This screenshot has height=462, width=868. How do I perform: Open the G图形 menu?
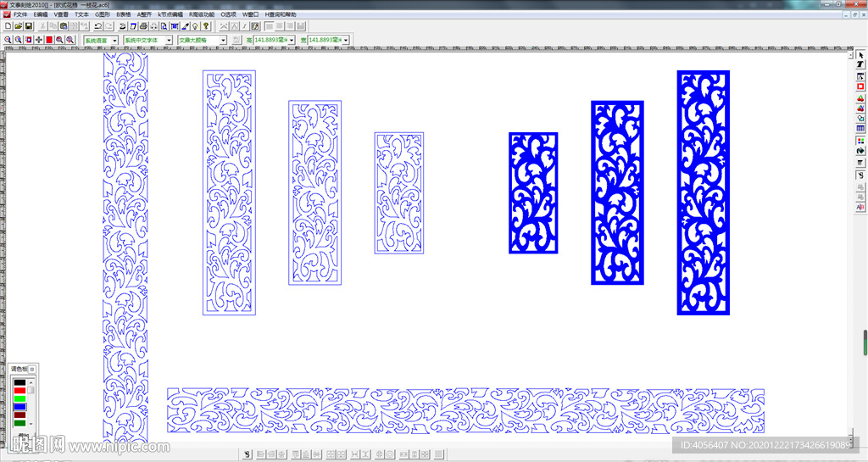[103, 14]
